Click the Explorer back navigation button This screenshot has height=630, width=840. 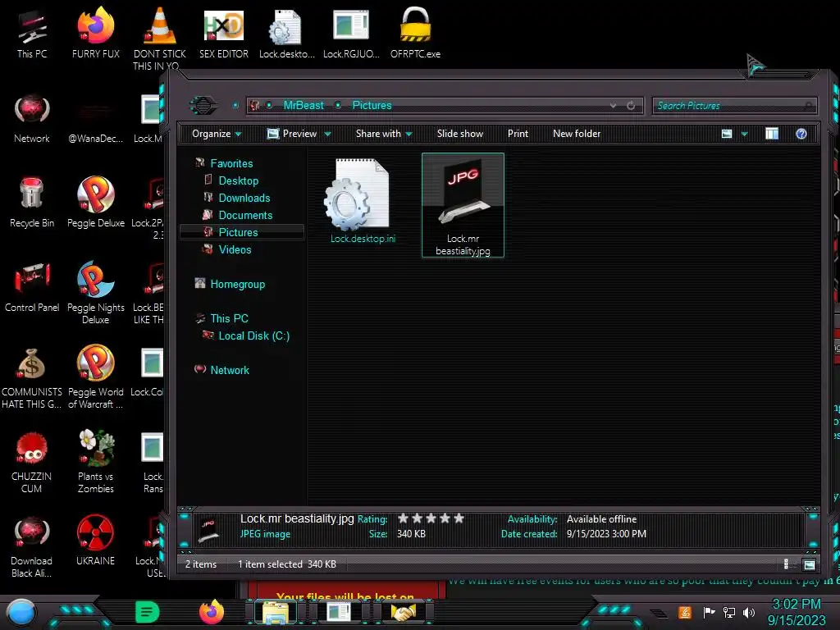203,105
